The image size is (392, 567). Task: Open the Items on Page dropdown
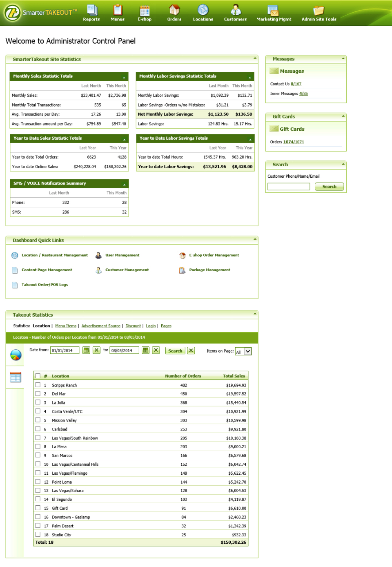(x=244, y=351)
